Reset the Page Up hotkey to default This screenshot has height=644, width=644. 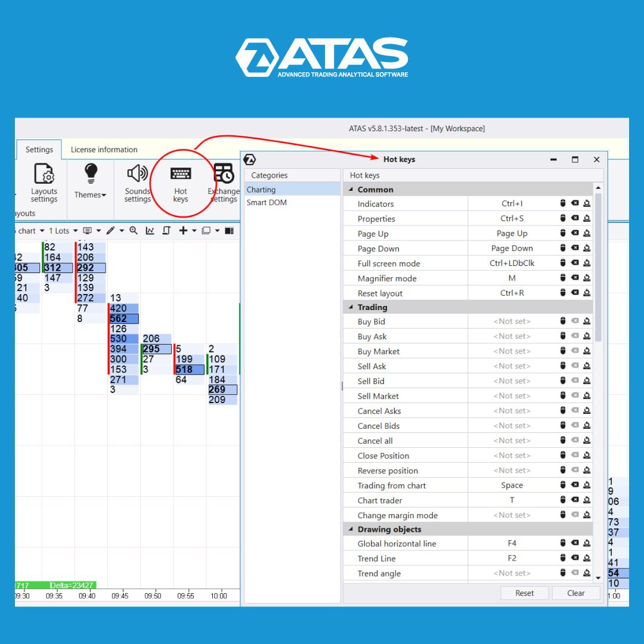[x=587, y=233]
